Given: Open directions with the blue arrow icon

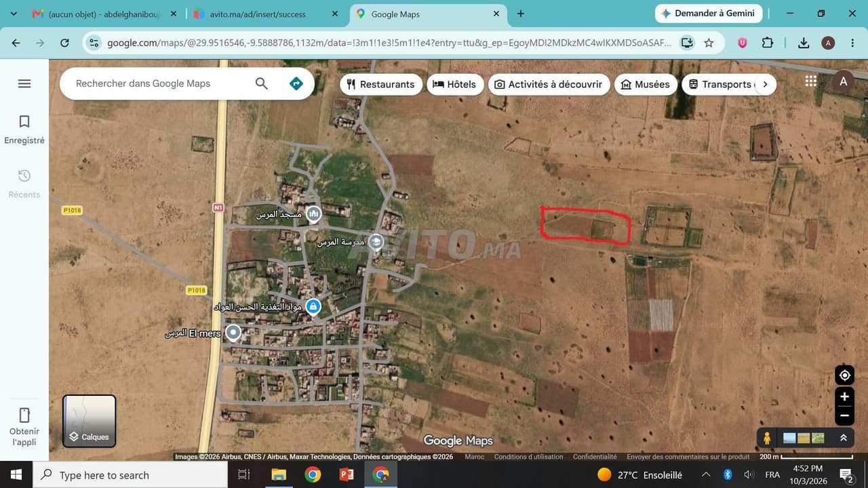Looking at the screenshot, I should 296,83.
